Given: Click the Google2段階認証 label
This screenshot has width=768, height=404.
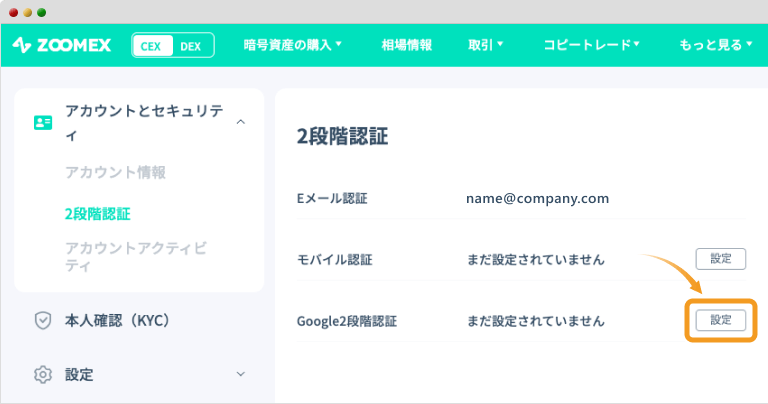Looking at the screenshot, I should pyautogui.click(x=347, y=321).
